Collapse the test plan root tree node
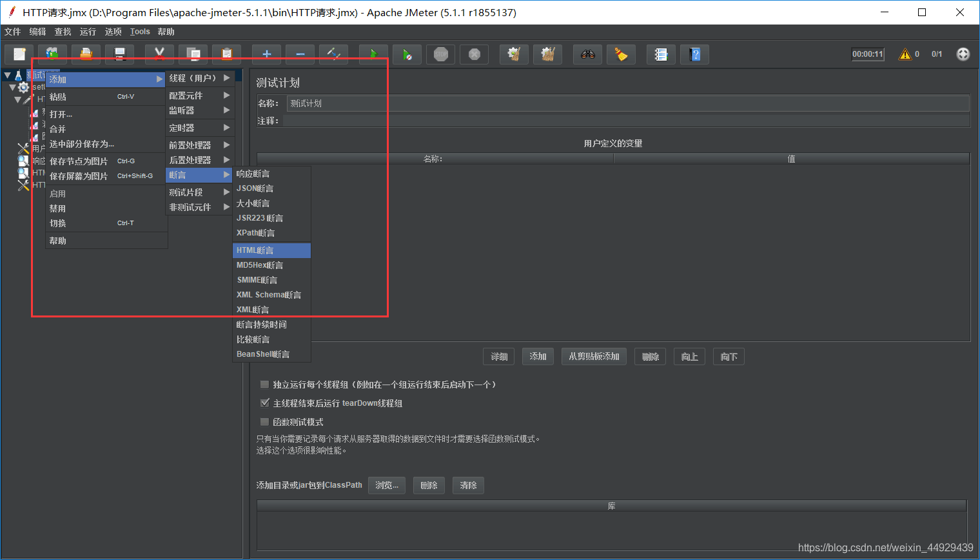Viewport: 980px width, 560px height. [x=7, y=75]
